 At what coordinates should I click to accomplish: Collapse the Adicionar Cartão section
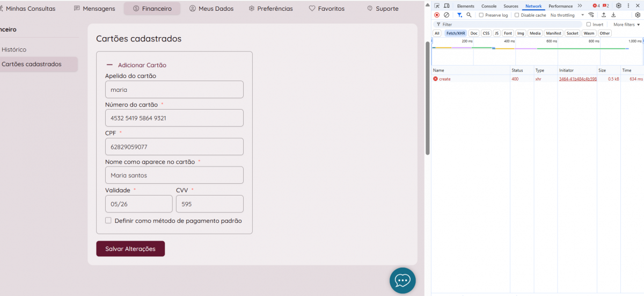pos(110,65)
